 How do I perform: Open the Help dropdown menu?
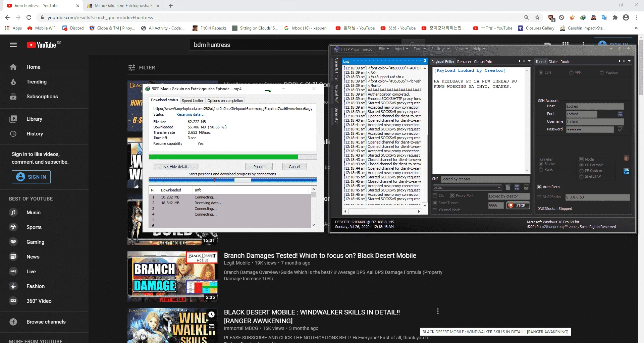point(479,49)
